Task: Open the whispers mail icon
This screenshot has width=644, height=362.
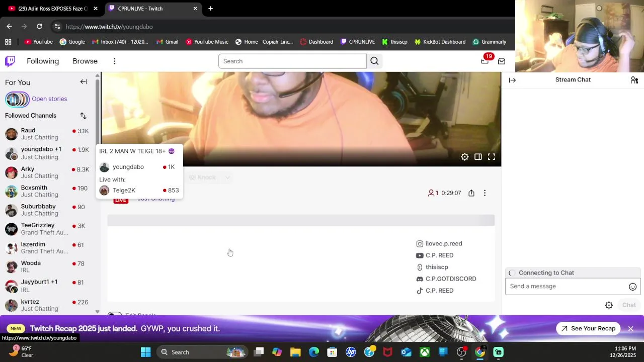Action: 502,61
